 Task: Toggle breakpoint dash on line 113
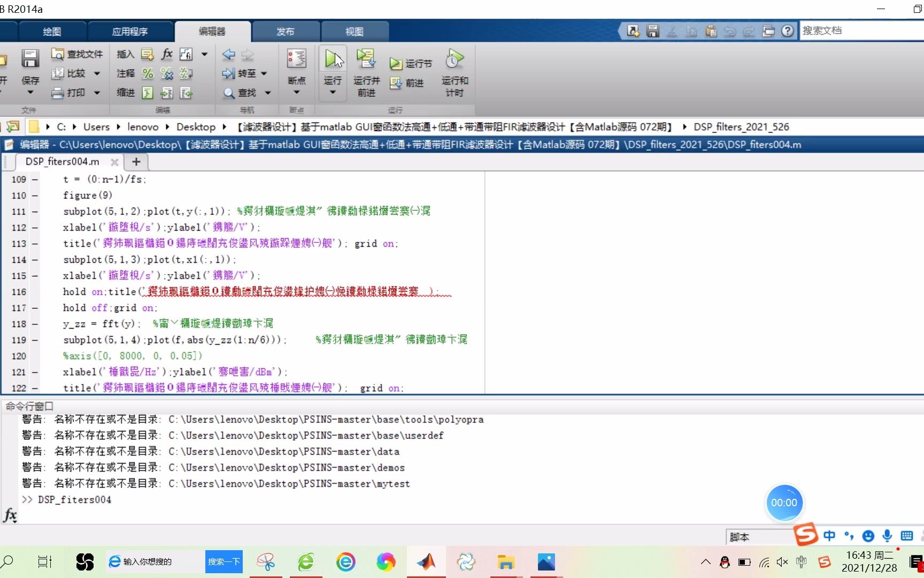click(x=35, y=244)
